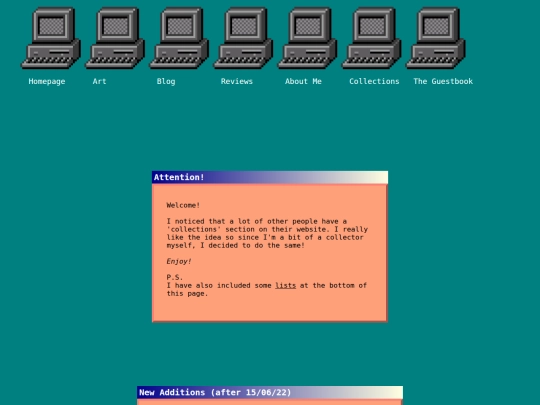Go to the Art page link

click(x=100, y=81)
